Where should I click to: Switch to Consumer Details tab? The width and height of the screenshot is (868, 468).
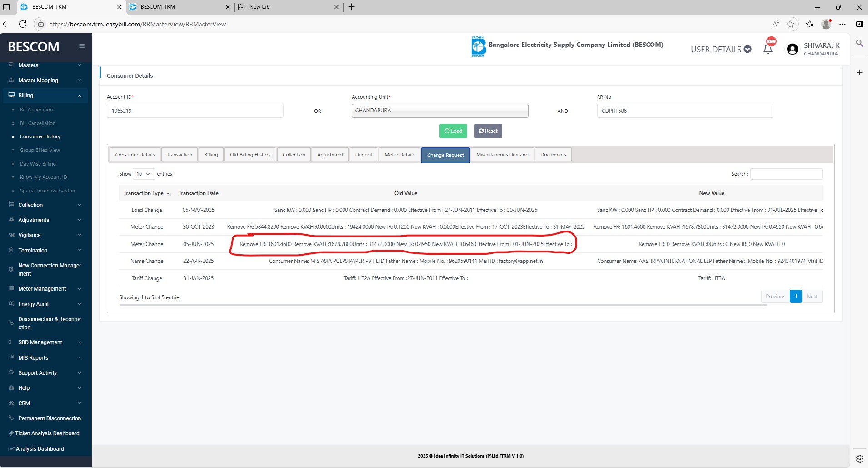[x=135, y=155]
